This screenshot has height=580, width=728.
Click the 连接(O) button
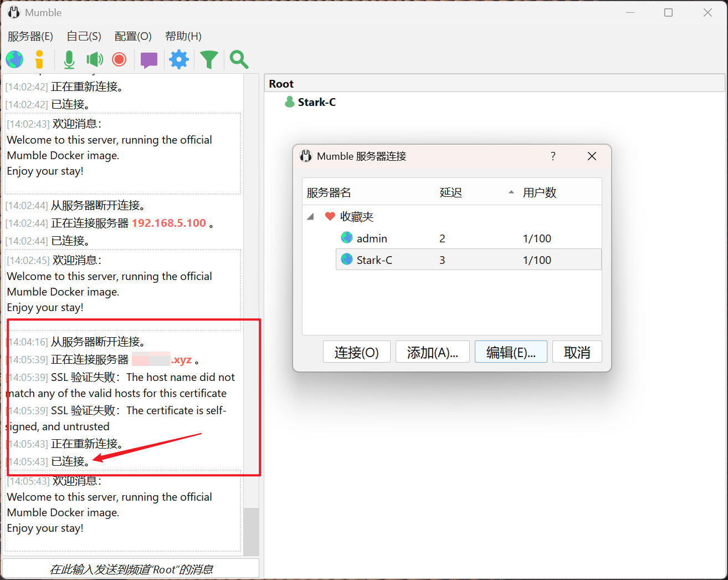[357, 352]
